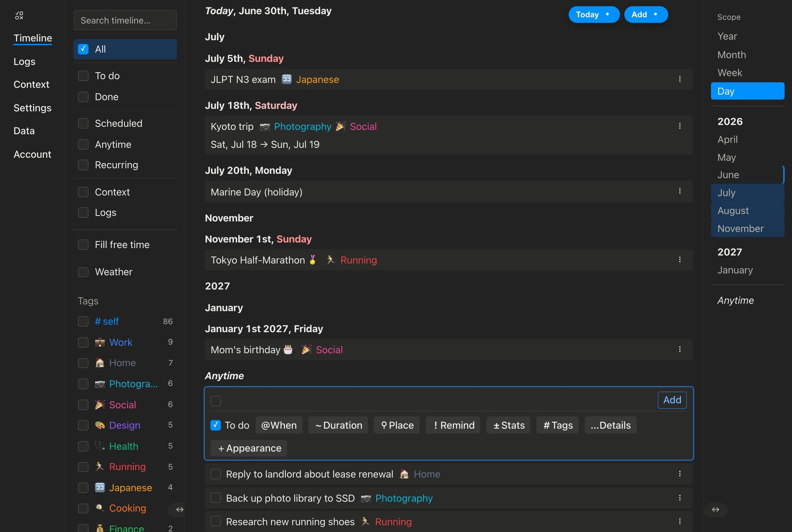Filter by the # self tag checkbox
Image resolution: width=792 pixels, height=532 pixels.
(83, 321)
